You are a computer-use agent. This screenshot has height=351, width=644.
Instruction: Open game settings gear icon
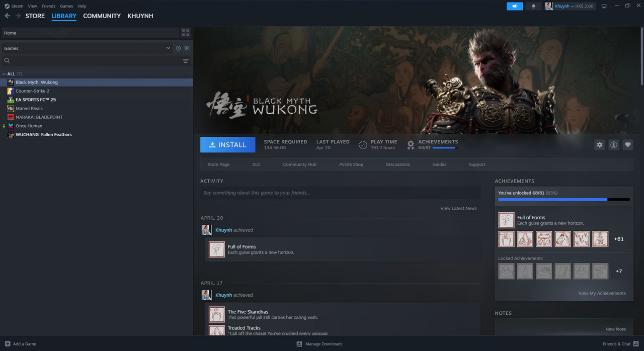[599, 145]
